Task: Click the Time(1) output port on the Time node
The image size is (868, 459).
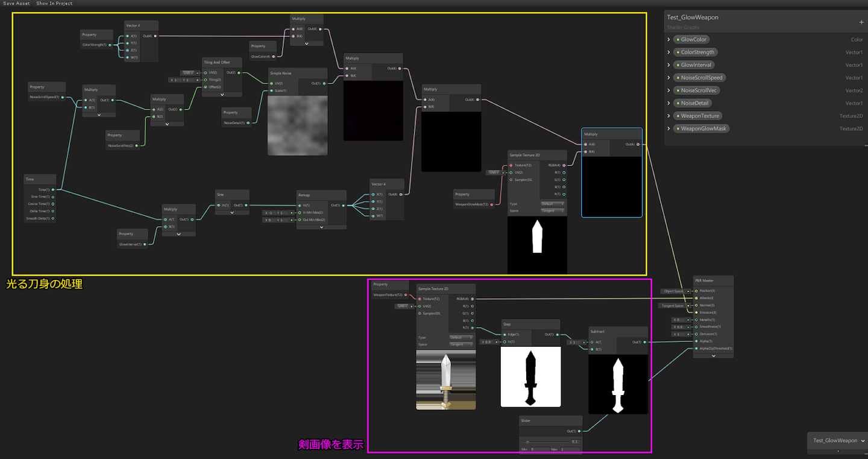Action: tap(52, 189)
